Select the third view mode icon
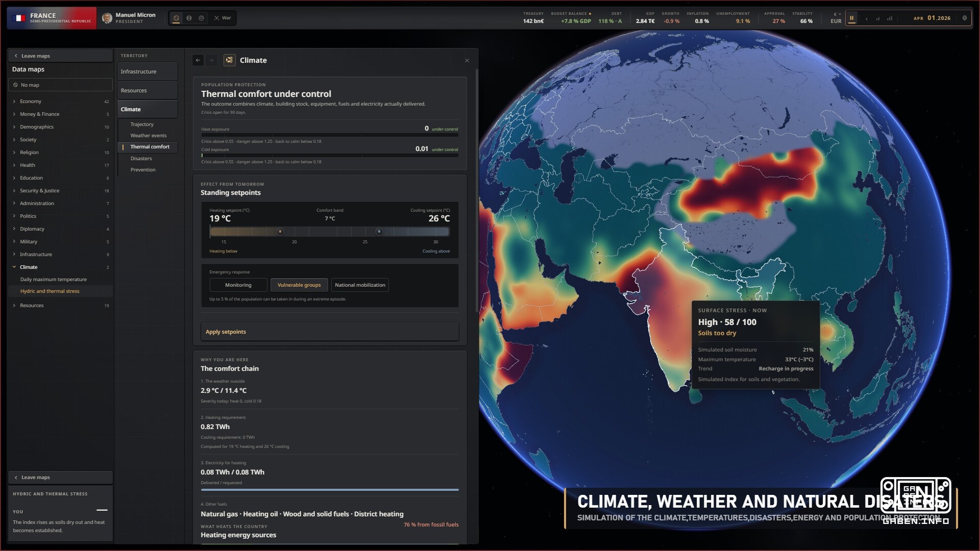Image resolution: width=980 pixels, height=551 pixels. pos(201,18)
